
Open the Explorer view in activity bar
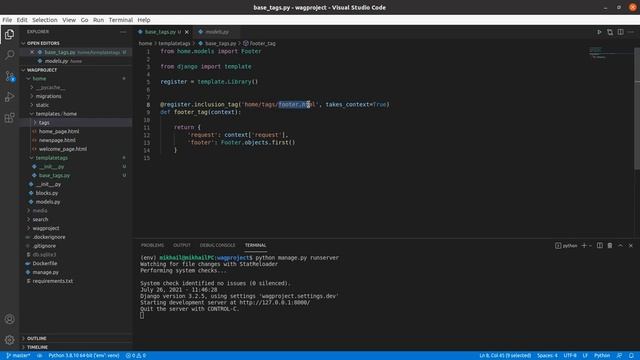[x=9, y=34]
